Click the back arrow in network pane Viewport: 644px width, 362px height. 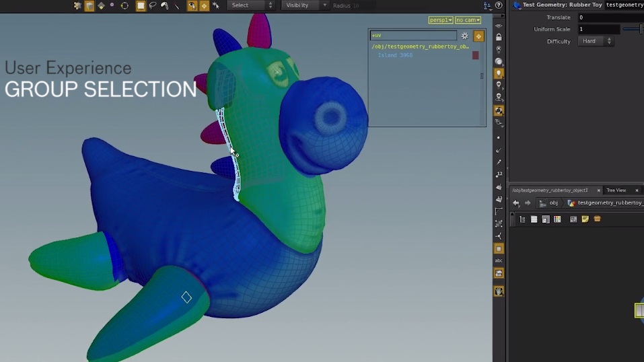pos(516,203)
